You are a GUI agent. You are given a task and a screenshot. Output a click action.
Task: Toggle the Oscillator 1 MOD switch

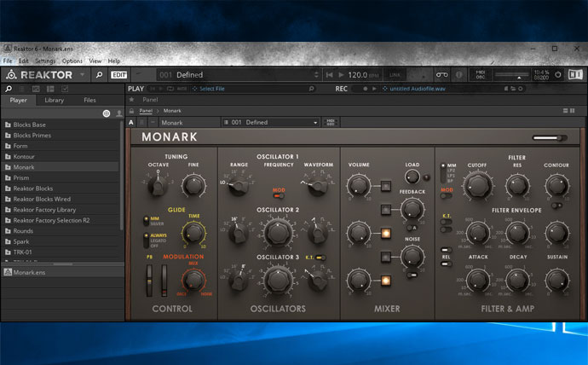[279, 196]
